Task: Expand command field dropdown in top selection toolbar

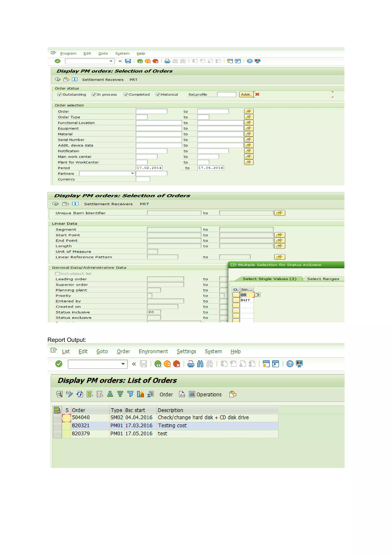Action: point(111,61)
